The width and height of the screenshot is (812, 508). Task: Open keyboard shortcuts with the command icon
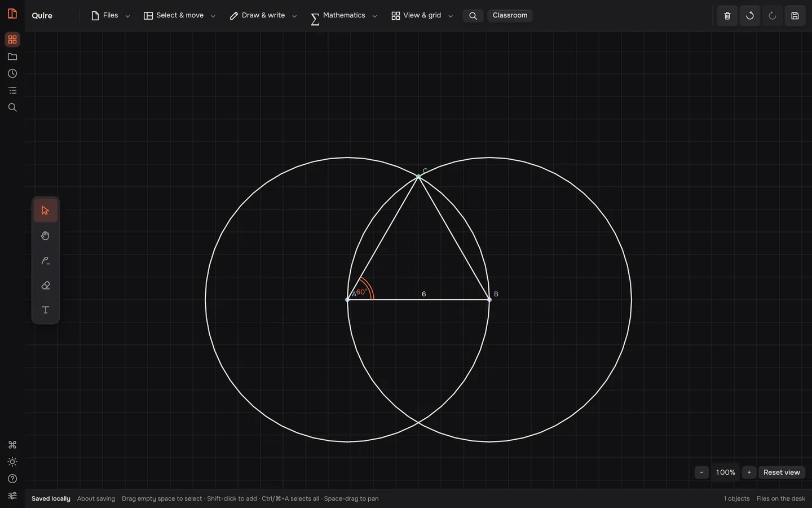[x=12, y=445]
